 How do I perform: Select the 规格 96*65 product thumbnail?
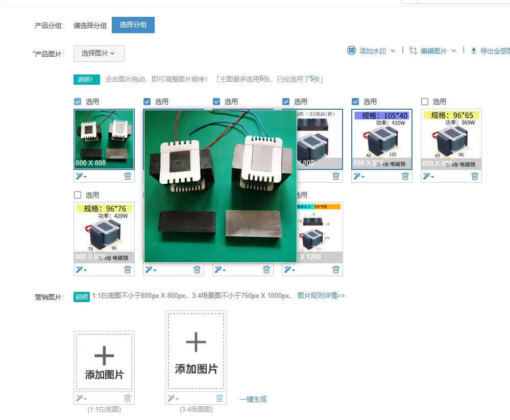click(x=451, y=139)
